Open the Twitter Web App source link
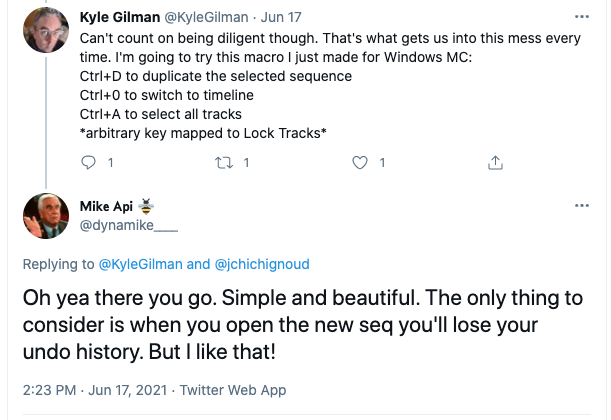The image size is (611, 420). click(233, 390)
